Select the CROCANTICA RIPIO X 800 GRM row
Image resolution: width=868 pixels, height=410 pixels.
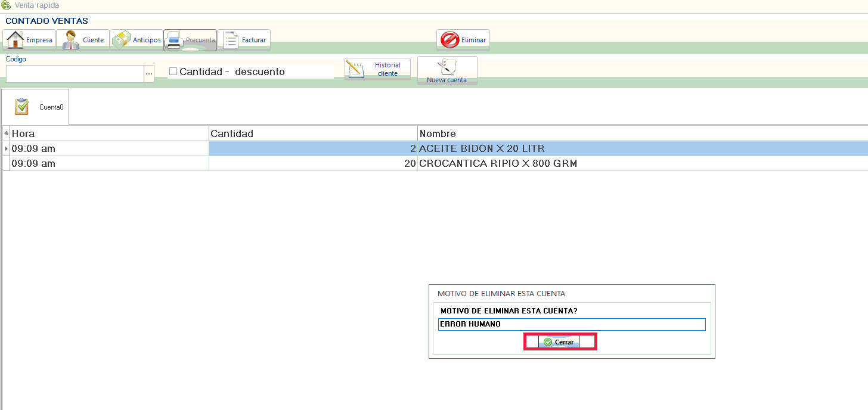pos(498,163)
